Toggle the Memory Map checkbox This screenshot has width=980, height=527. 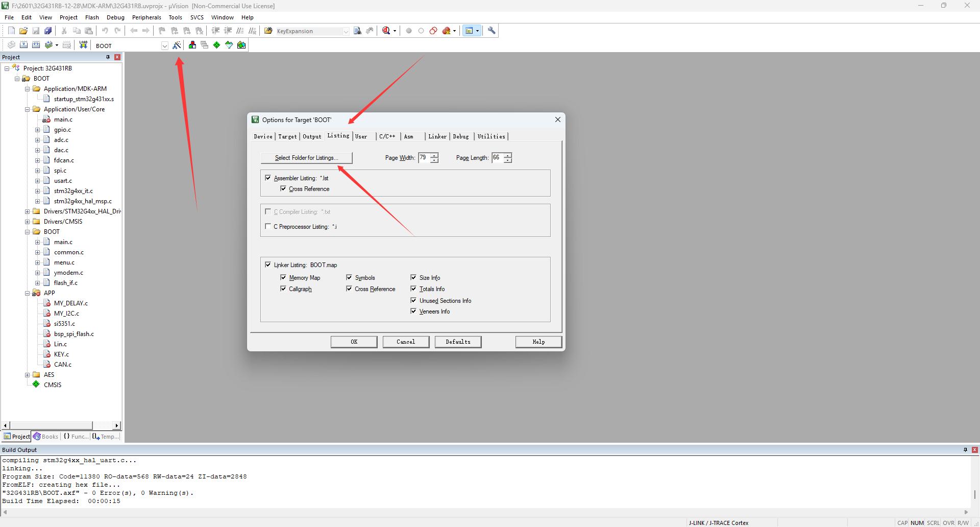tap(283, 277)
